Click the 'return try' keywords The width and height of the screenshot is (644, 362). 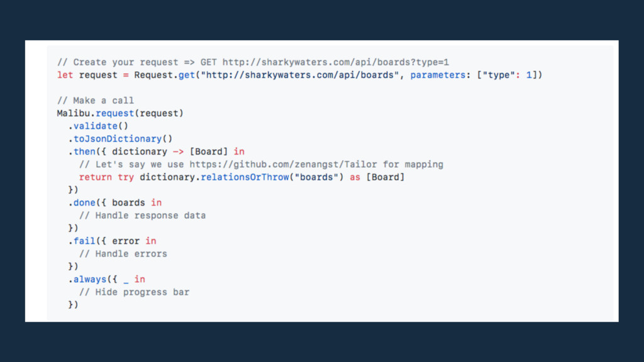(x=106, y=177)
